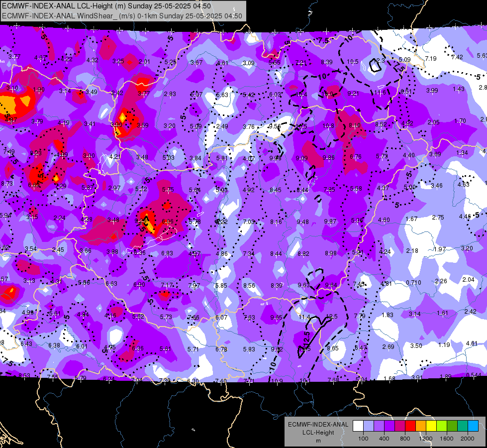Click the legend tick label "2000"
The width and height of the screenshot is (487, 448).
point(468,439)
